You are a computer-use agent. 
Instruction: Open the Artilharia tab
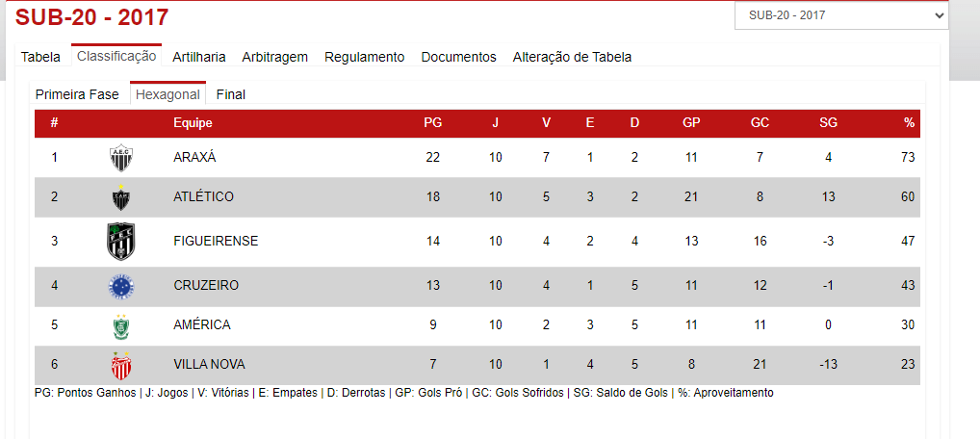point(199,57)
